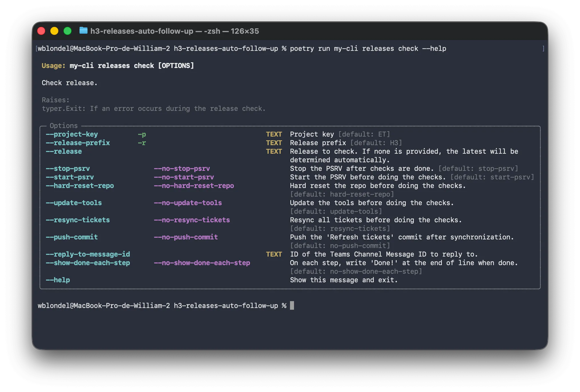Click the yellow minimize window button
This screenshot has width=580, height=392.
click(54, 31)
